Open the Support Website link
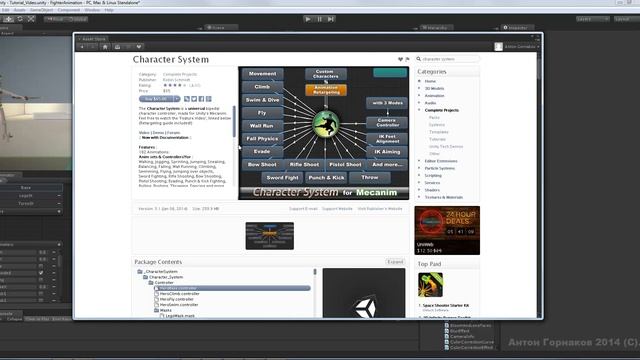This screenshot has height=360, width=640. 337,209
